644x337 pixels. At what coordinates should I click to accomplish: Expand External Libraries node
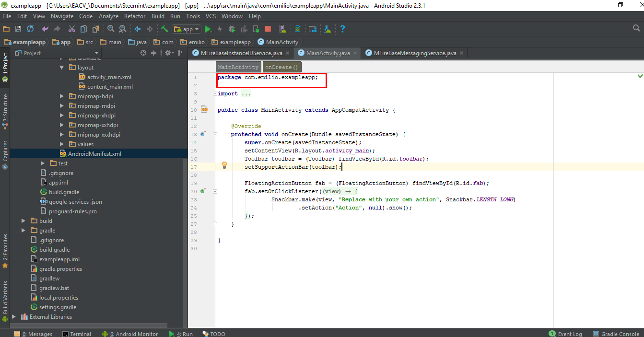(x=13, y=317)
